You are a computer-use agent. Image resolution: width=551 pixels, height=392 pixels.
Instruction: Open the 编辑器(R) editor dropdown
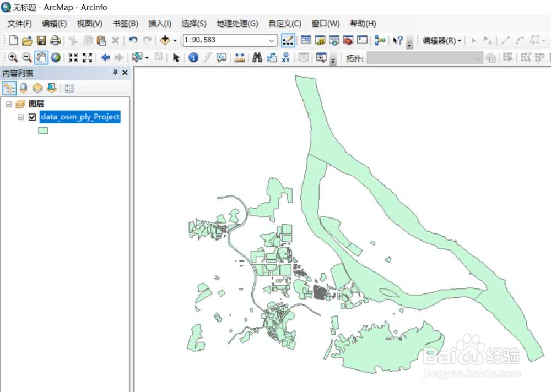tap(441, 40)
